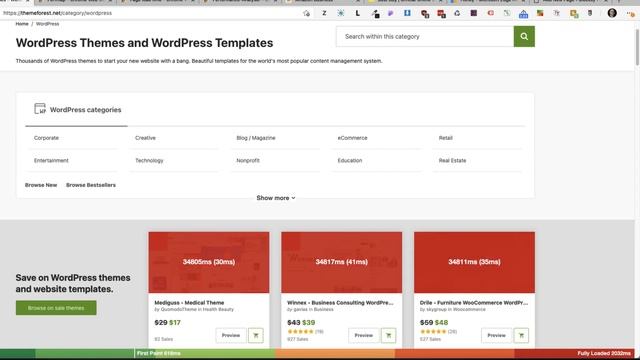Preview the Drile Furniture WooCommerce theme
Viewport: 640px width, 360px height.
tap(496, 336)
